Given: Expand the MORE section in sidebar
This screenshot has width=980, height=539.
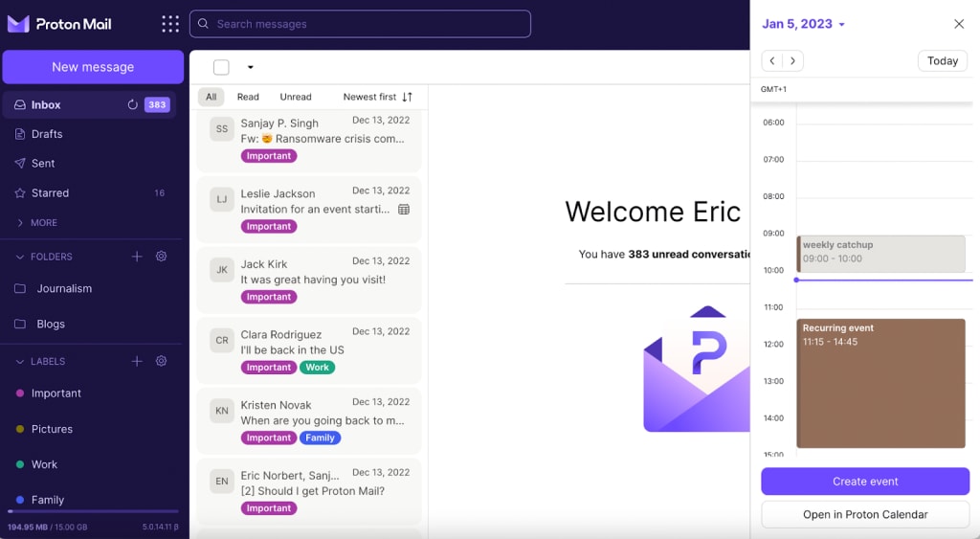Looking at the screenshot, I should (x=37, y=223).
